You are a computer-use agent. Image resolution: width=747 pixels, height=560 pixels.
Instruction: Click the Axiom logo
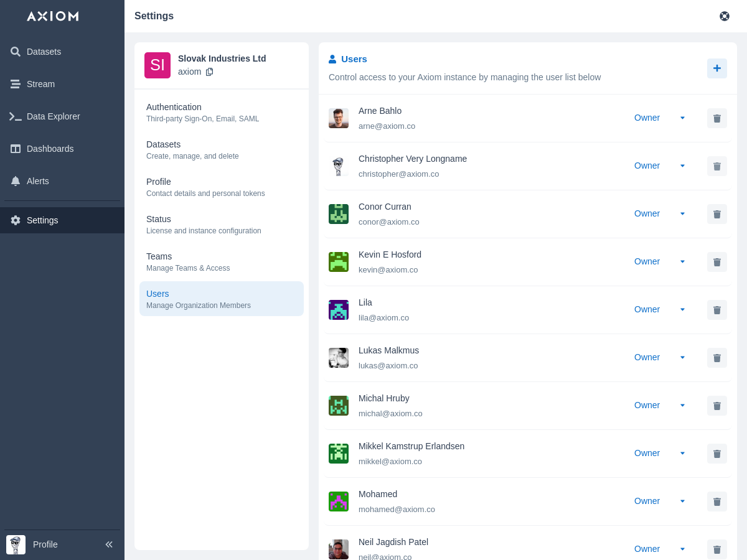coord(53,16)
